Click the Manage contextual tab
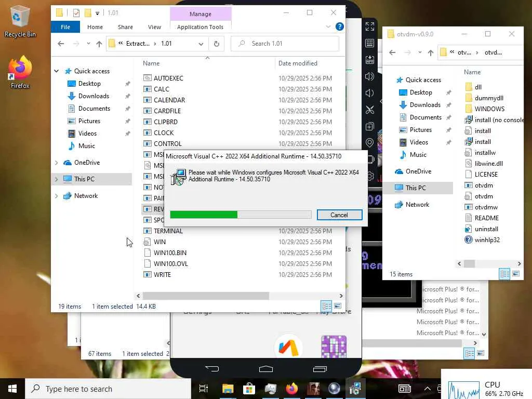 coord(201,14)
